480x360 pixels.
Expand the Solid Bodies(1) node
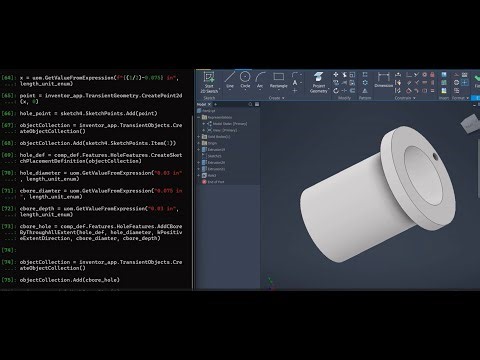click(199, 137)
